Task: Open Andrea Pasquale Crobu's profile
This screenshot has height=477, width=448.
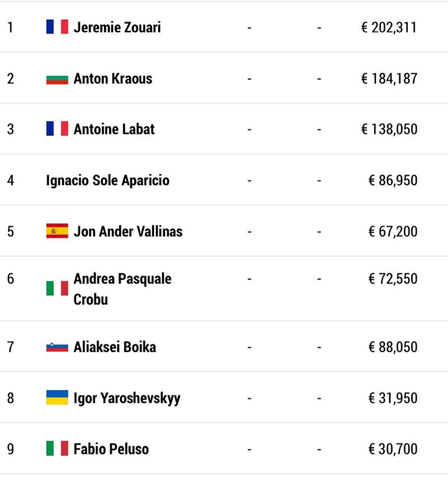Action: point(122,289)
